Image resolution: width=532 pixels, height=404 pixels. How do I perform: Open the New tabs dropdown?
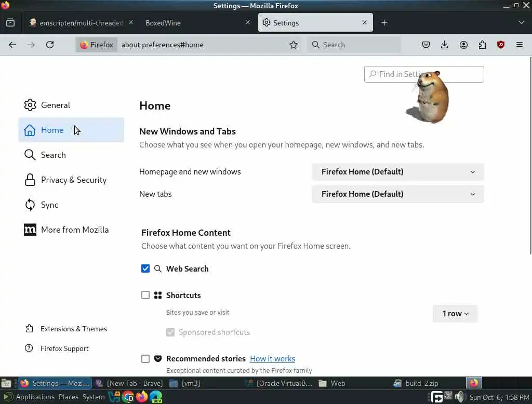(x=397, y=194)
